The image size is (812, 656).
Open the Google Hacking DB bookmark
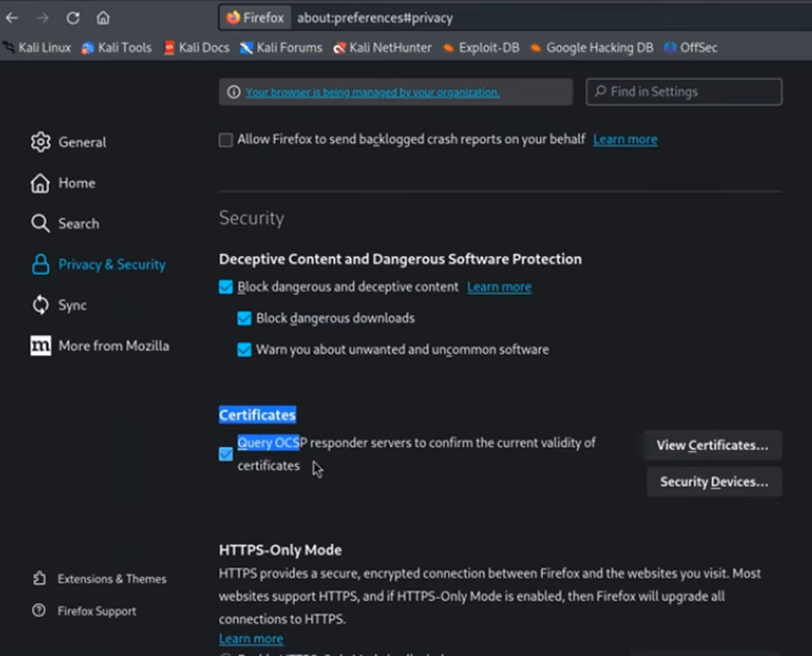592,47
